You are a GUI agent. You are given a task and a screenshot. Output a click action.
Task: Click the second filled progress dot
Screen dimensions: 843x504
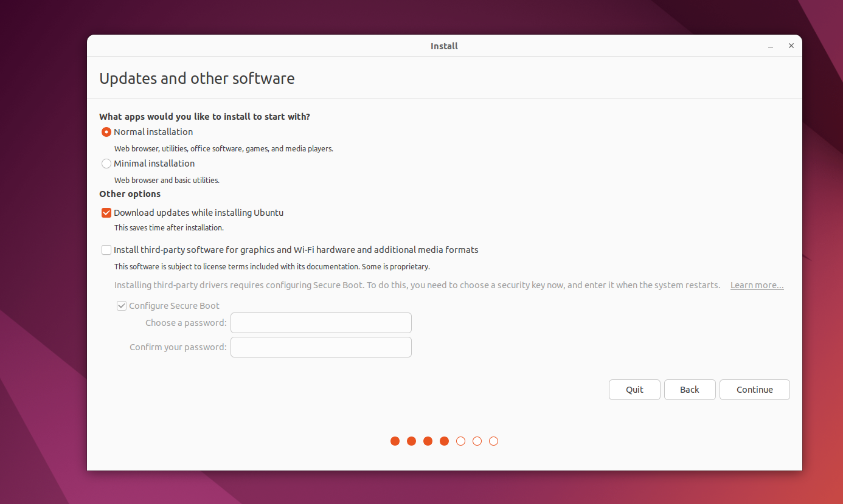coord(411,441)
